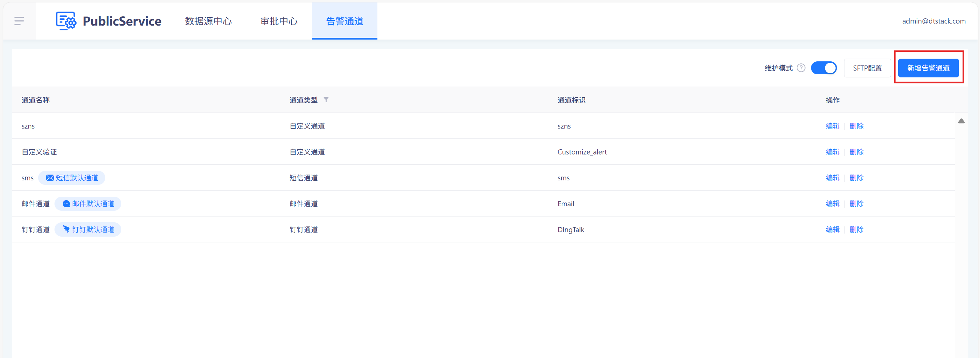The image size is (980, 358).
Task: Delete the 自定义验证 channel
Action: [856, 152]
